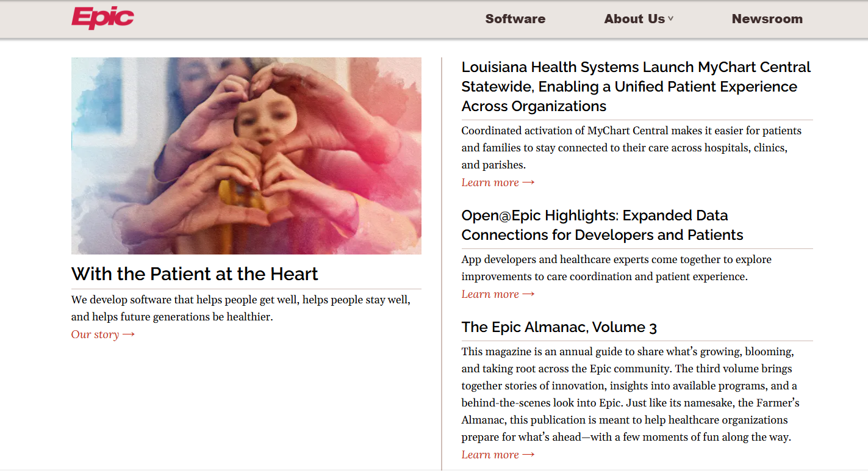Viewport: 868px width, 473px height.
Task: Click the arrow after Epic Almanac's Learn more
Action: tap(528, 455)
